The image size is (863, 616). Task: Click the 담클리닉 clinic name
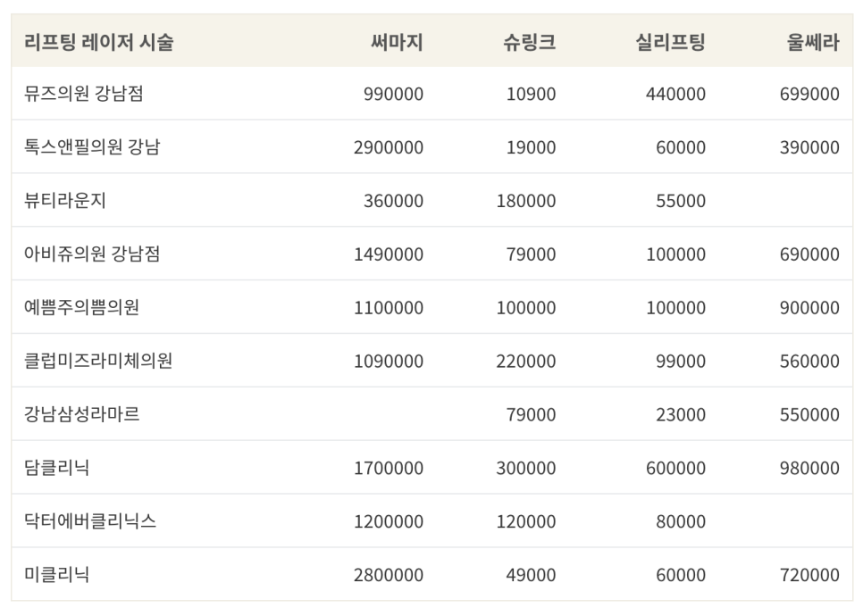pos(56,468)
